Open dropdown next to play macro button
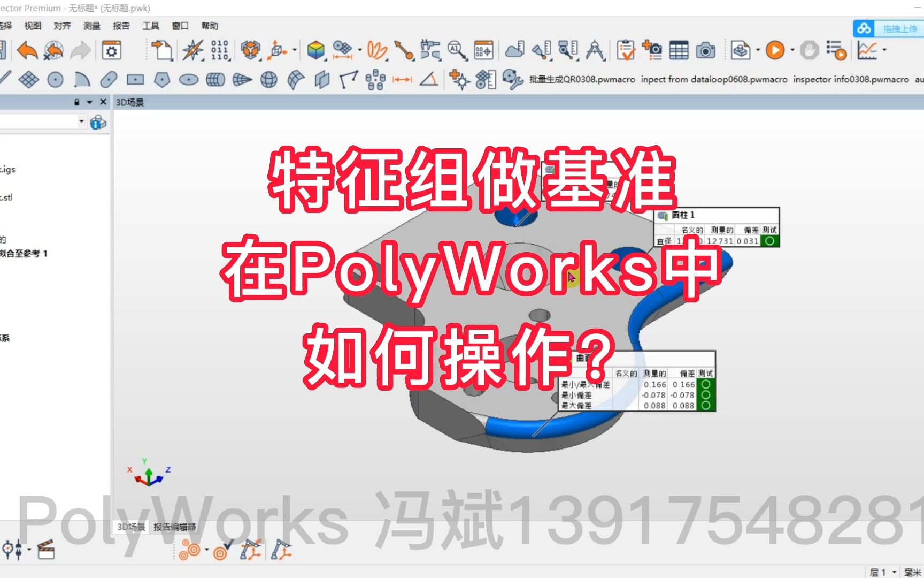 [x=792, y=50]
